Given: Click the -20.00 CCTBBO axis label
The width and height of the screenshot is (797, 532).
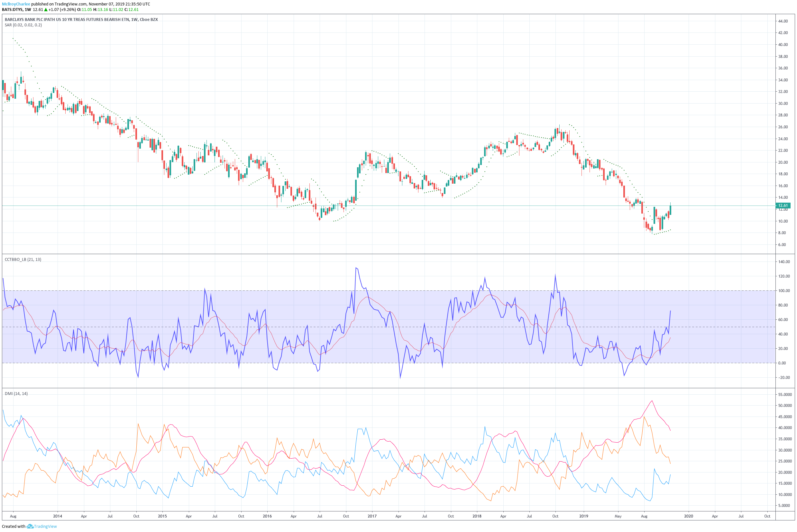Looking at the screenshot, I should point(784,378).
